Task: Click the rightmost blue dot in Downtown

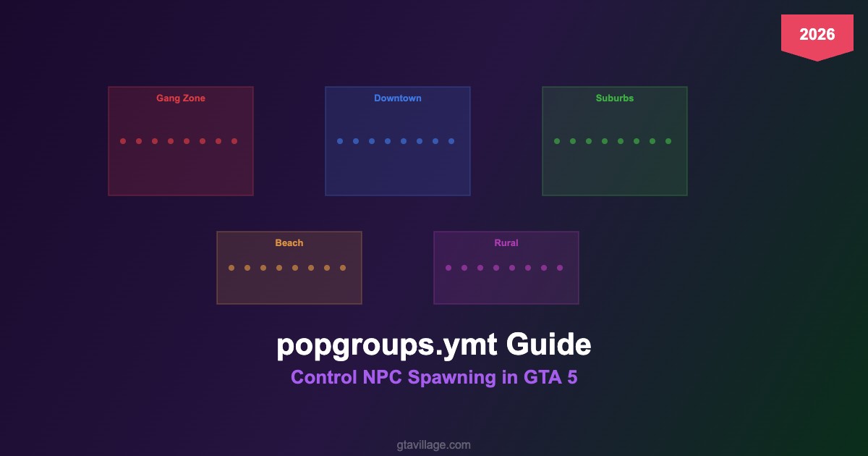Action: [x=451, y=141]
